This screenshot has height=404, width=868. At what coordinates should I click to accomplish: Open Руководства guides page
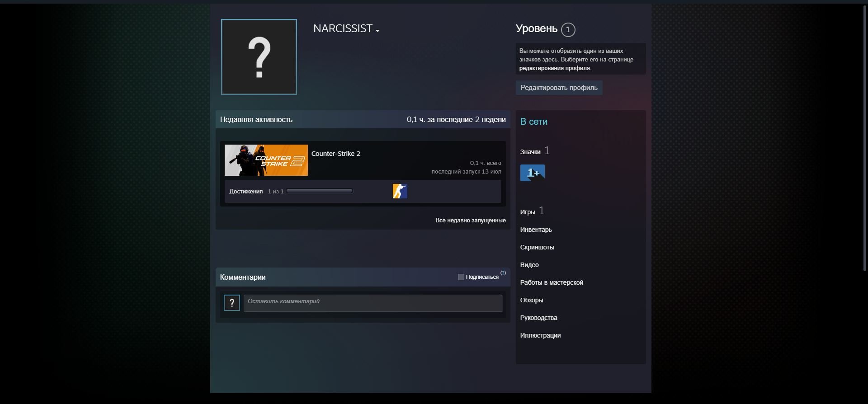pyautogui.click(x=539, y=318)
